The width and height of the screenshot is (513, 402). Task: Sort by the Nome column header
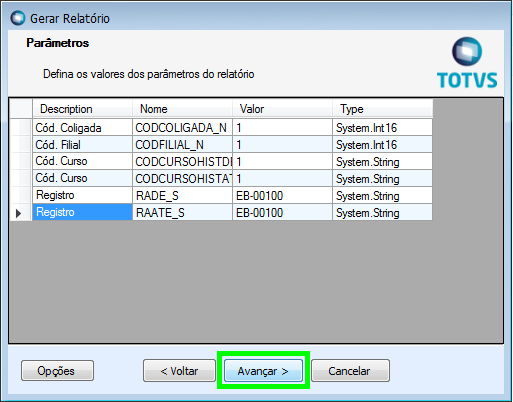pyautogui.click(x=182, y=109)
